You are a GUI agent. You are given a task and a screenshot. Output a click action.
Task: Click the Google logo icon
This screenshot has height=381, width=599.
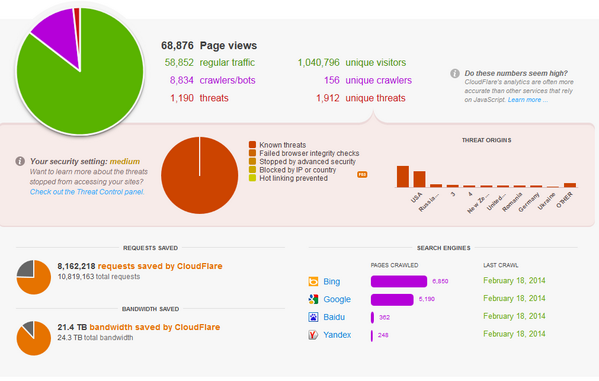click(313, 299)
